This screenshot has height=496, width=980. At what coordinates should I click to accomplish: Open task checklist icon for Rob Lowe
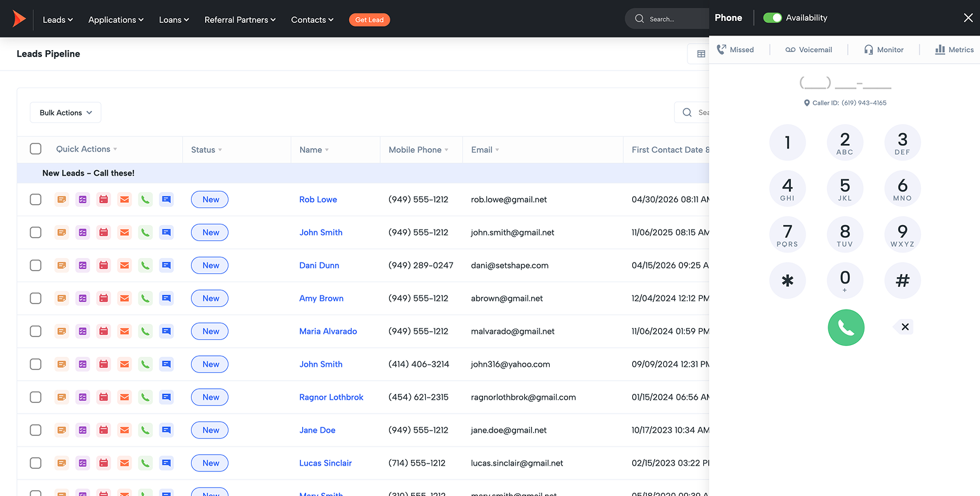pos(83,199)
